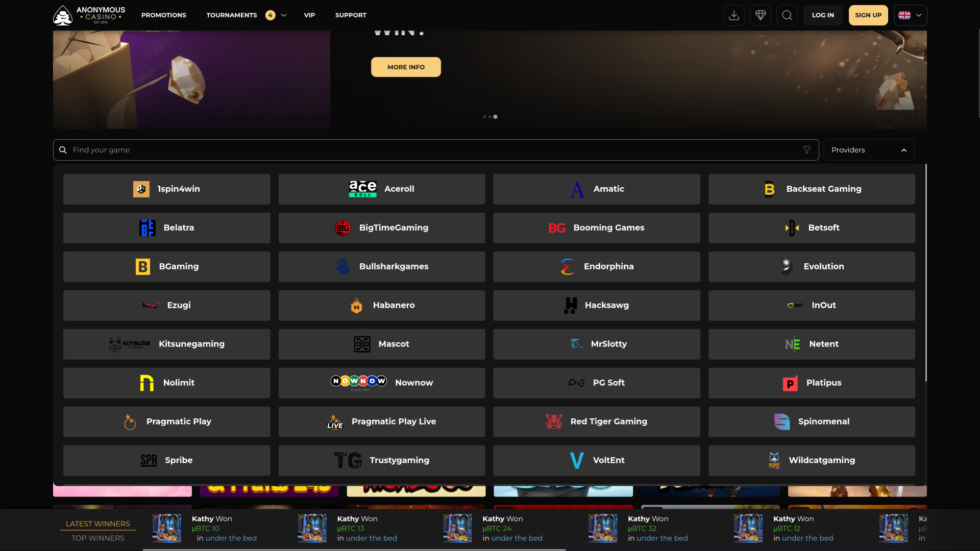Pick the Backseat Gaming provider
This screenshot has width=980, height=551.
[812, 189]
